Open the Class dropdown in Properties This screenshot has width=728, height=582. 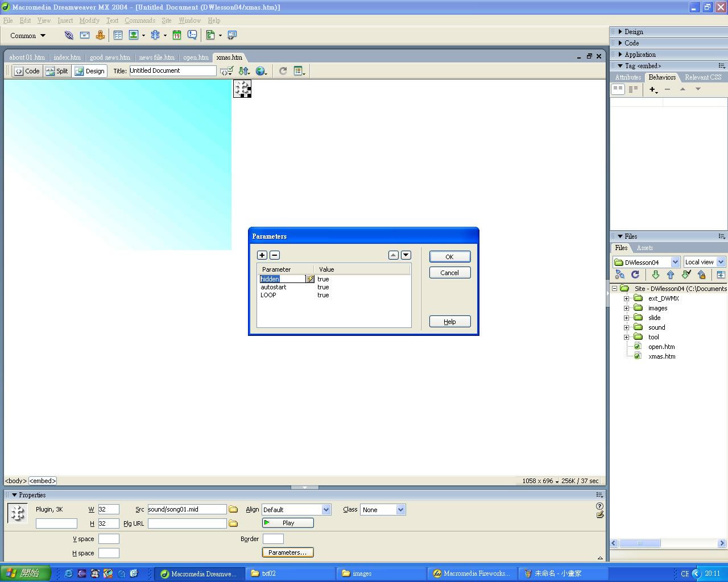tap(400, 510)
